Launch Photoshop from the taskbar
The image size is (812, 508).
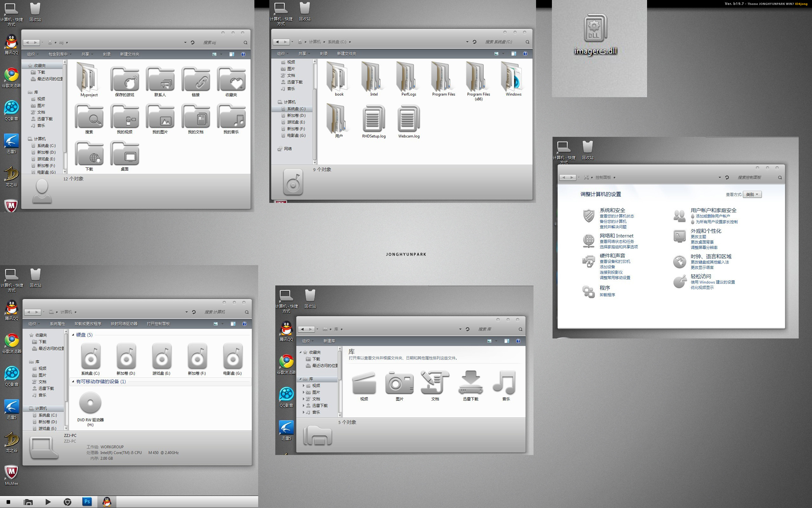[87, 502]
